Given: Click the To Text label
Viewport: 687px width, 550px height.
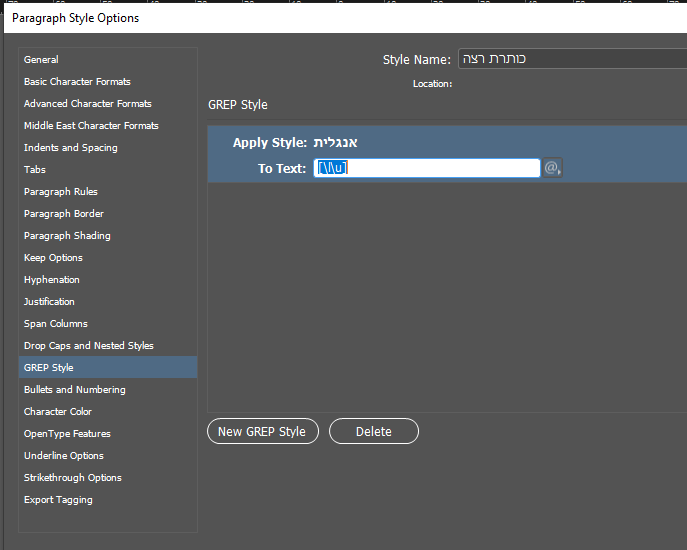Looking at the screenshot, I should 282,168.
